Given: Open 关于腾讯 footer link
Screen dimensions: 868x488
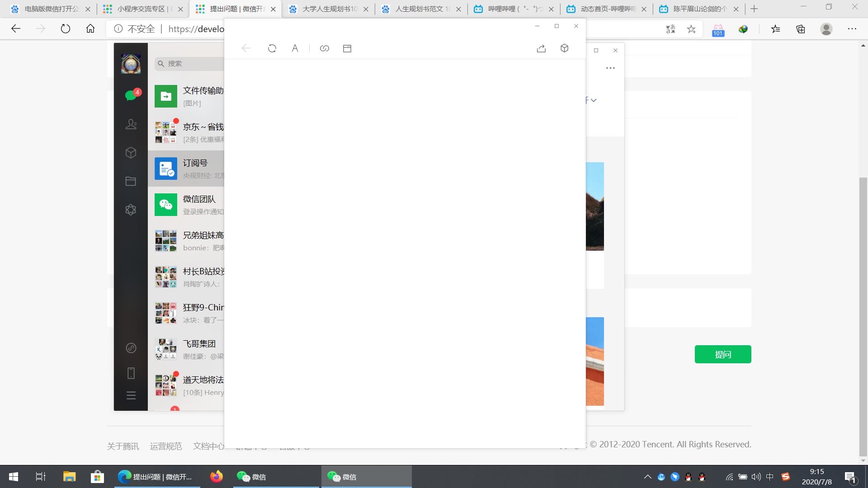Looking at the screenshot, I should pyautogui.click(x=123, y=446).
